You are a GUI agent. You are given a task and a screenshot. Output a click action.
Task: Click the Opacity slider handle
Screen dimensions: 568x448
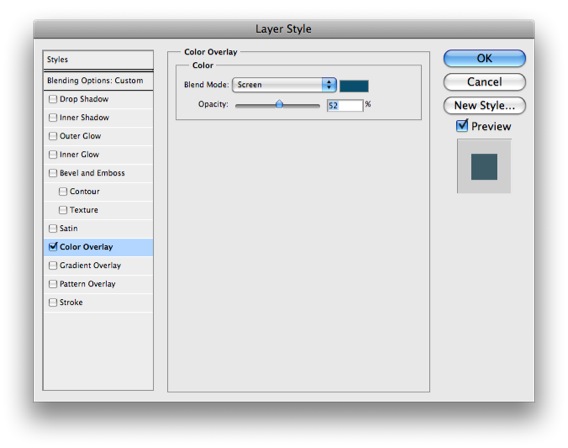click(279, 104)
